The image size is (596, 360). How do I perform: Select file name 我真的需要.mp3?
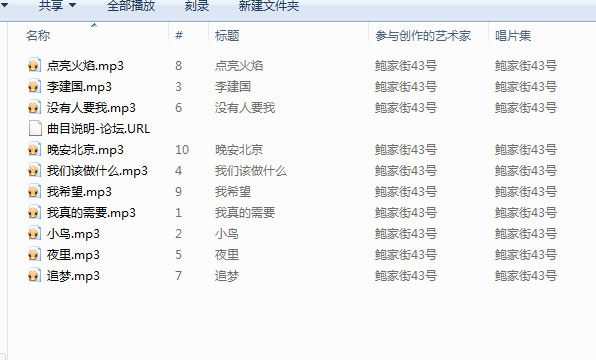91,213
